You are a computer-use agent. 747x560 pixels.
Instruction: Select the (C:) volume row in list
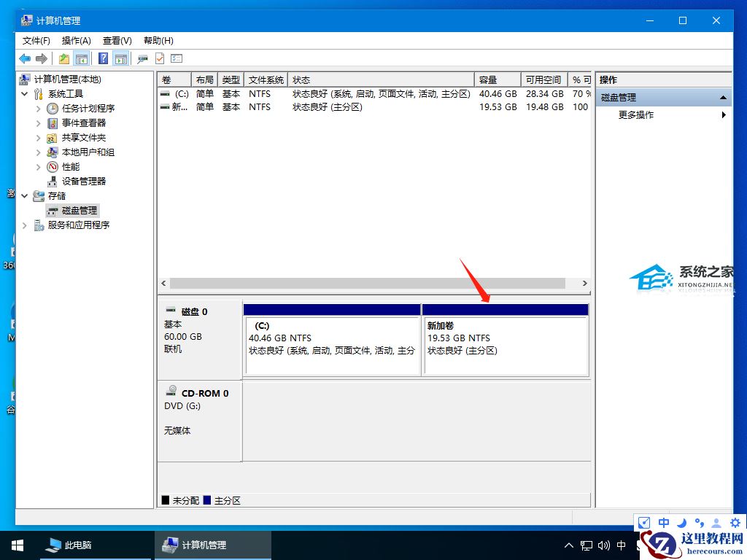[x=374, y=94]
